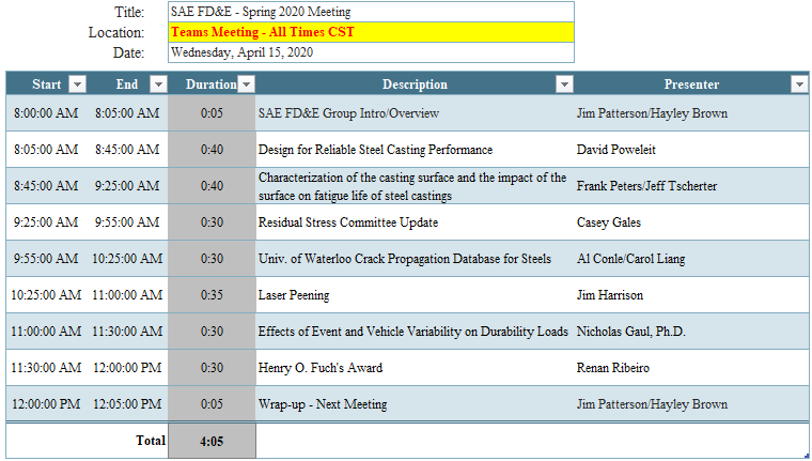812x461 pixels.
Task: Click presenter David Poweleit cell
Action: point(690,150)
